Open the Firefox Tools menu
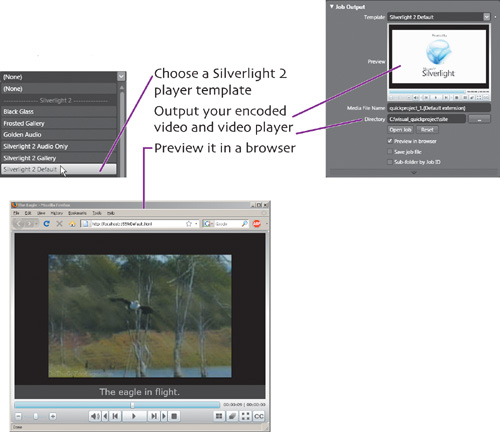Image resolution: width=500 pixels, height=432 pixels. click(97, 213)
